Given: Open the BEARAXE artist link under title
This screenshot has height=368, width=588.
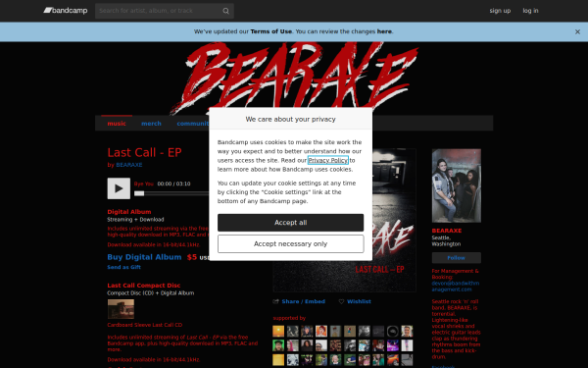Looking at the screenshot, I should pos(129,165).
